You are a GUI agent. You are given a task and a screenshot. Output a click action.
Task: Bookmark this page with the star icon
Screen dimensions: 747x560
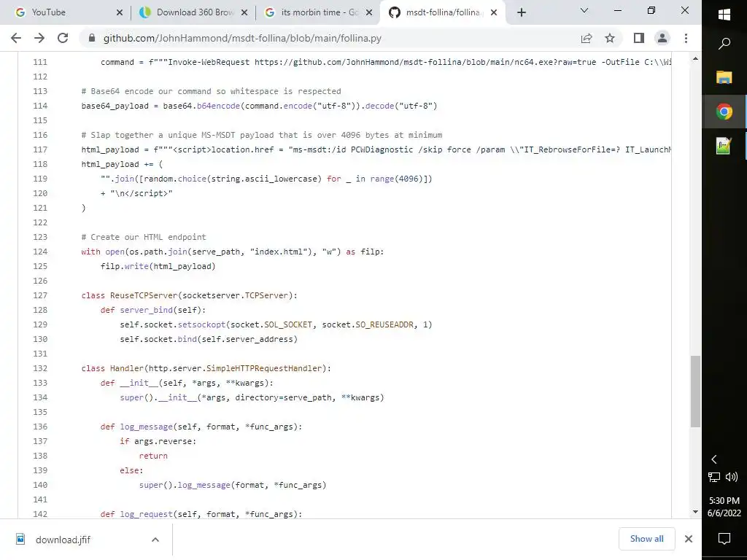[610, 38]
